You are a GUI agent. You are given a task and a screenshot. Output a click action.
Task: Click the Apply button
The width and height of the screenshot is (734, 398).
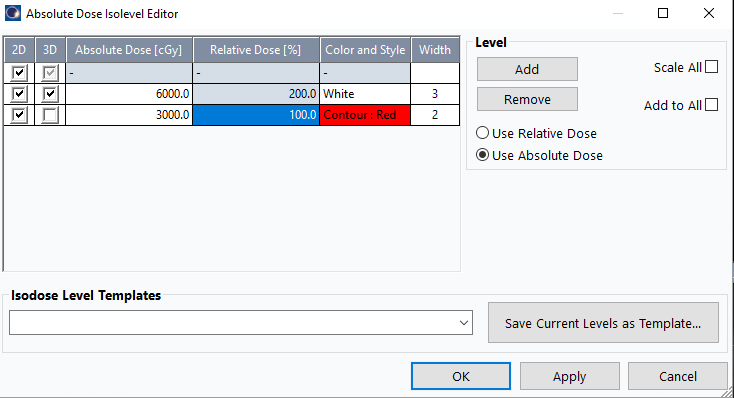pos(570,376)
